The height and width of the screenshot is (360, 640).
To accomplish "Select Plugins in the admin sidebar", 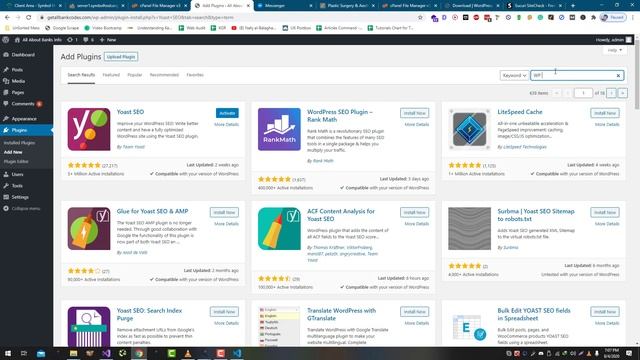I will tap(19, 130).
